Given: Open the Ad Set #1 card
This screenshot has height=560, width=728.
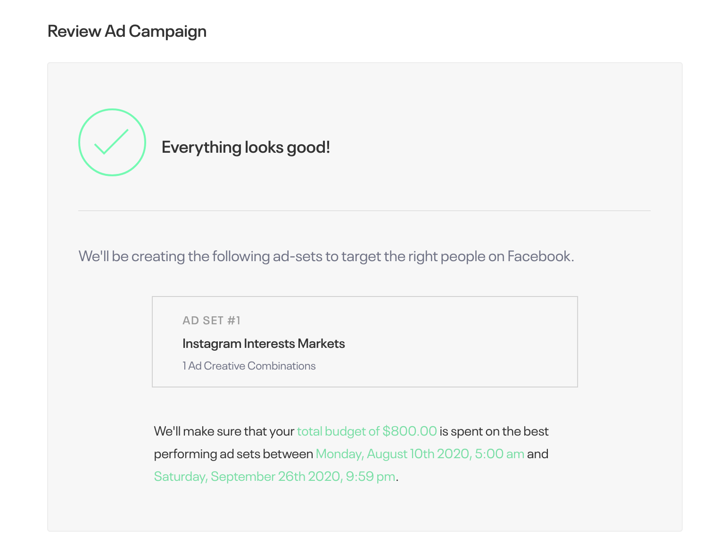Looking at the screenshot, I should 364,342.
